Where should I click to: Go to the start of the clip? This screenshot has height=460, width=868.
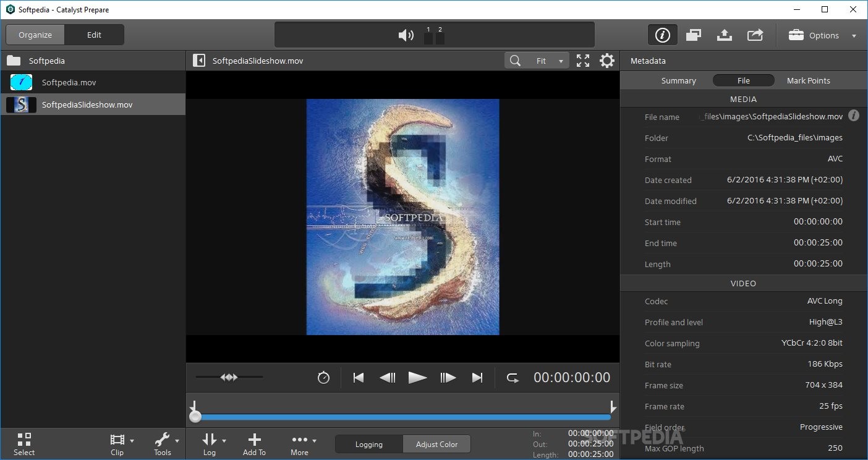(358, 377)
